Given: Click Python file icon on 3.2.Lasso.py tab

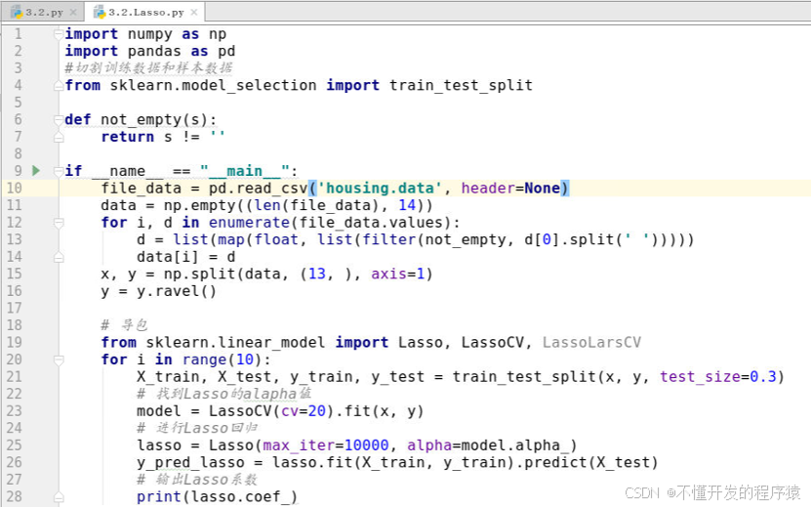Looking at the screenshot, I should point(99,12).
